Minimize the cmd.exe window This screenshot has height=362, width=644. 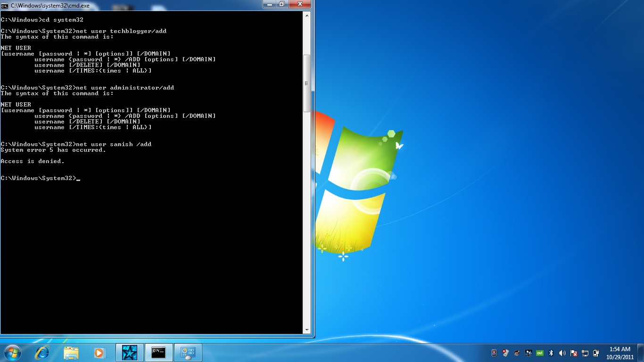point(270,4)
